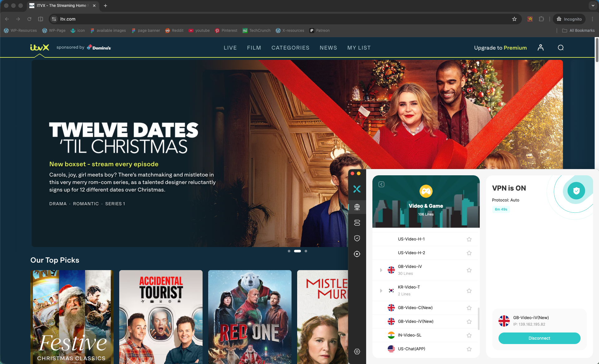This screenshot has height=364, width=599.
Task: Star the IN-Video-SL server
Action: (x=469, y=335)
